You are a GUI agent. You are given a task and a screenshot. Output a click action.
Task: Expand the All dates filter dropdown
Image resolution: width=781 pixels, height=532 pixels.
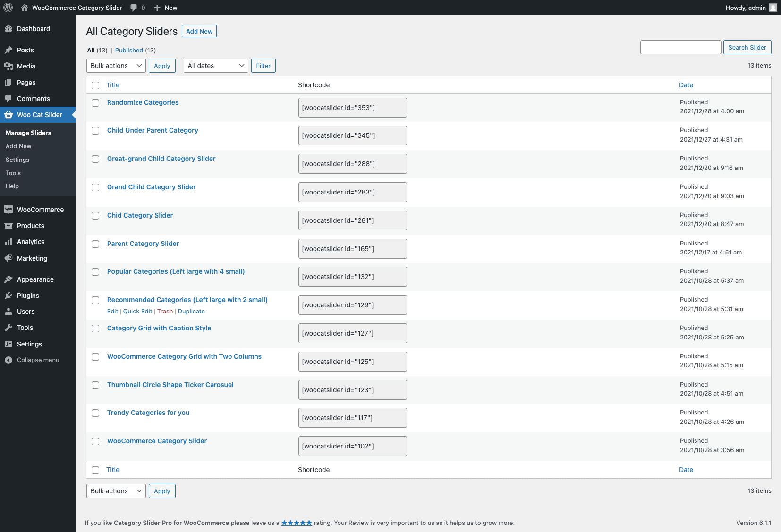(216, 66)
